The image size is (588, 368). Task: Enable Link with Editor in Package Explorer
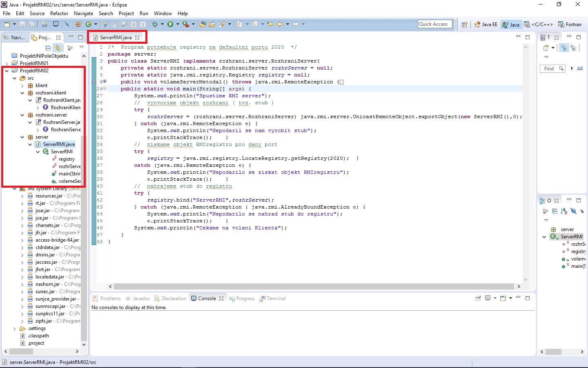pos(57,48)
